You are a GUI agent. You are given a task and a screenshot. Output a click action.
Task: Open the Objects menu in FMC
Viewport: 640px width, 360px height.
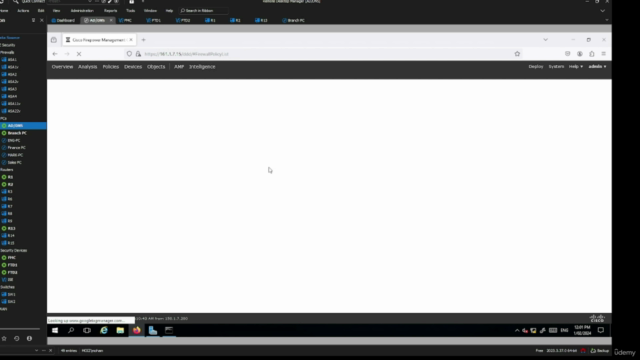point(156,67)
